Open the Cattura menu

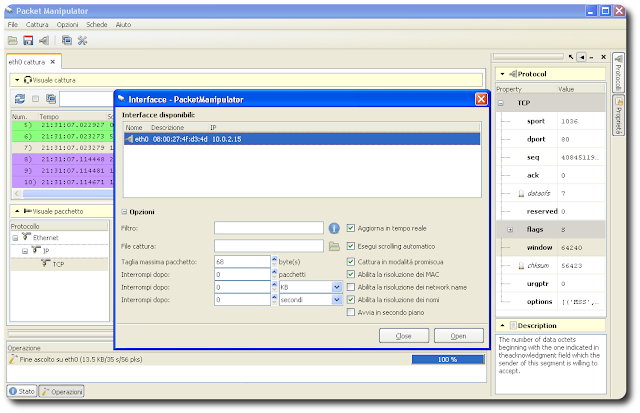pyautogui.click(x=37, y=24)
